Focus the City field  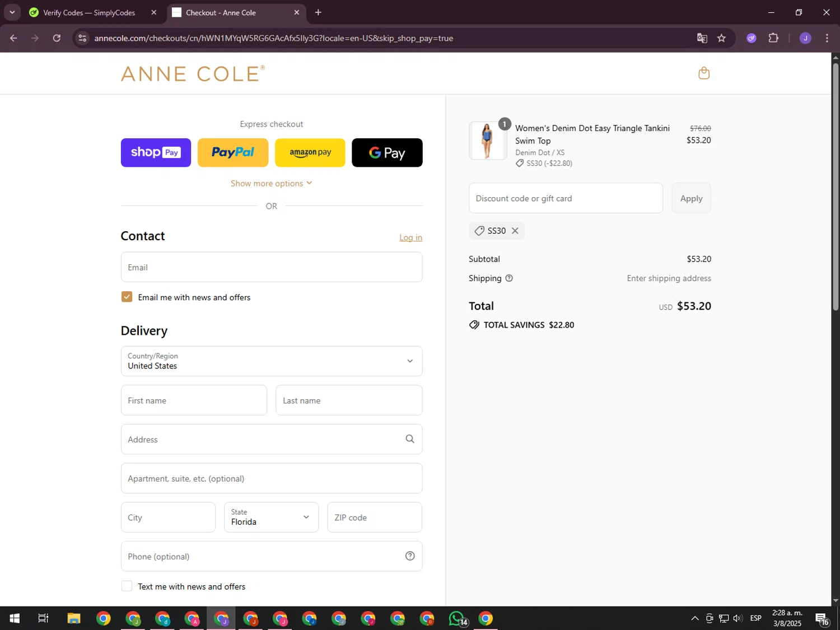pos(168,517)
